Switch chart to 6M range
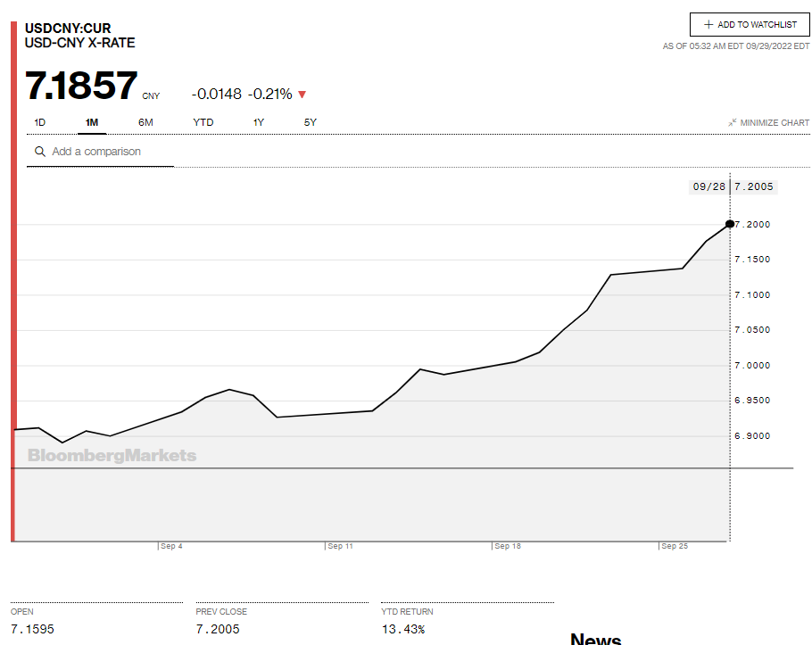Viewport: 812px width, 645px height. (145, 122)
